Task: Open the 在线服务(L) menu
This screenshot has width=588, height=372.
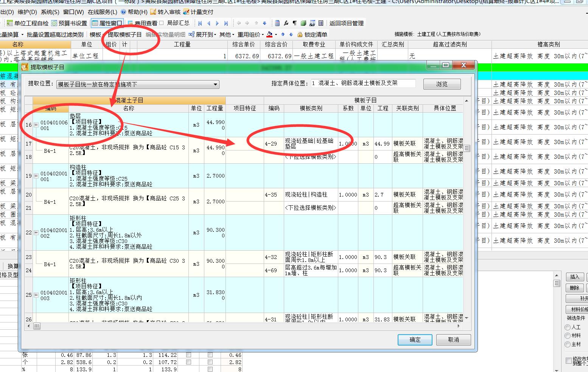Action: (x=103, y=12)
